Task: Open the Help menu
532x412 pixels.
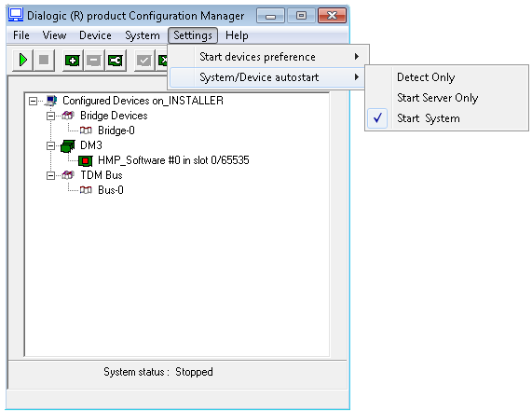Action: [237, 35]
